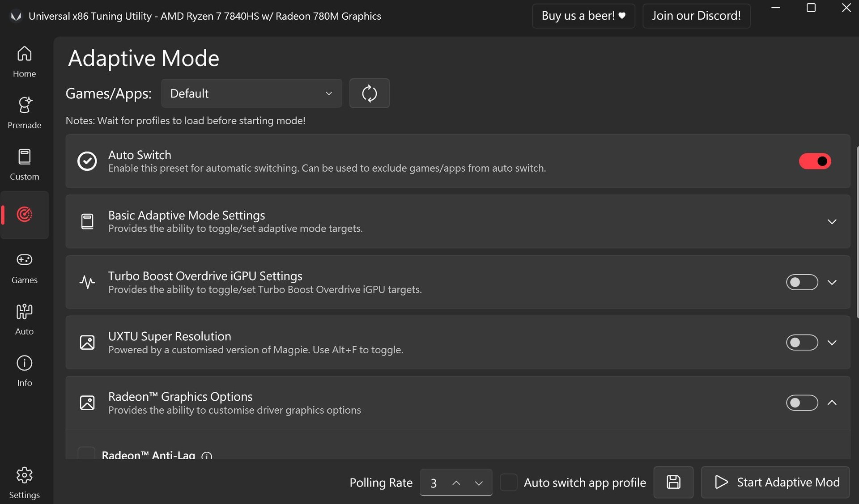Click Join our Discord button
Image resolution: width=859 pixels, height=504 pixels.
point(696,16)
